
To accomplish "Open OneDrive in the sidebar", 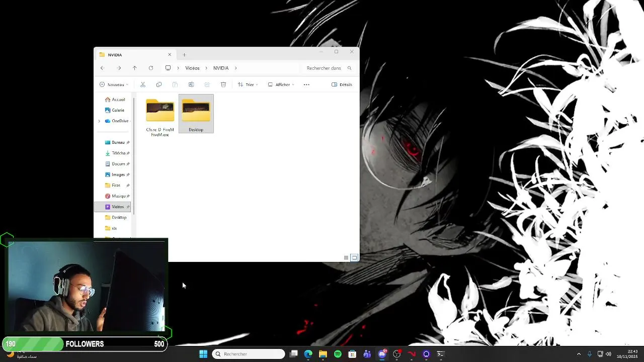I will 117,121.
